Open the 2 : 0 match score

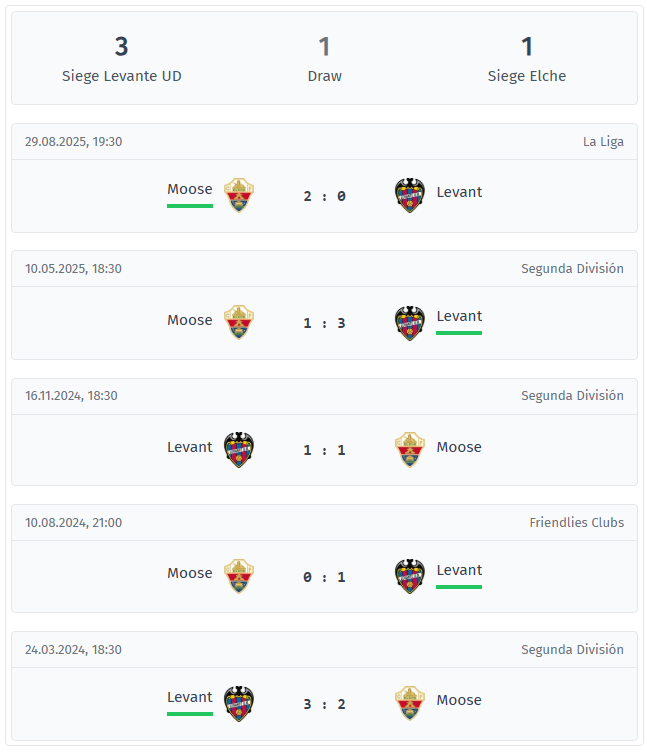tap(324, 196)
